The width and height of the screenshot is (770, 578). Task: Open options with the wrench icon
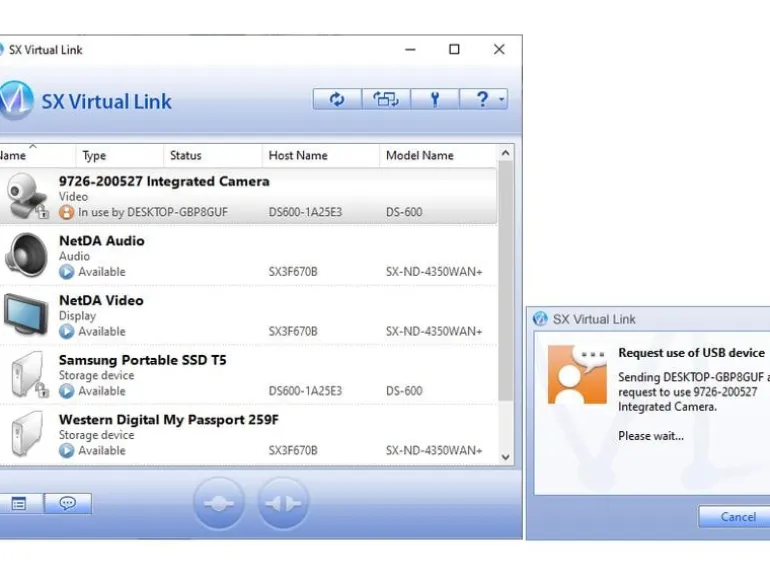(435, 99)
